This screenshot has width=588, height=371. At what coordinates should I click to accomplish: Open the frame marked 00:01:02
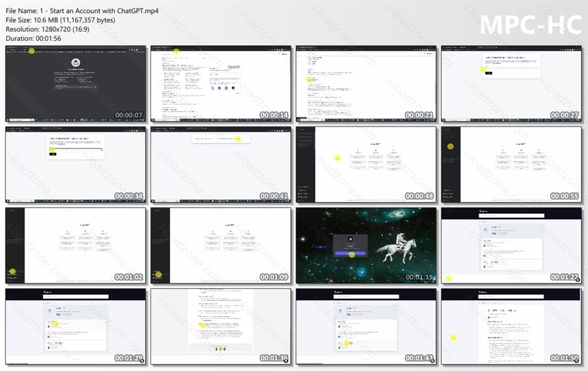76,245
